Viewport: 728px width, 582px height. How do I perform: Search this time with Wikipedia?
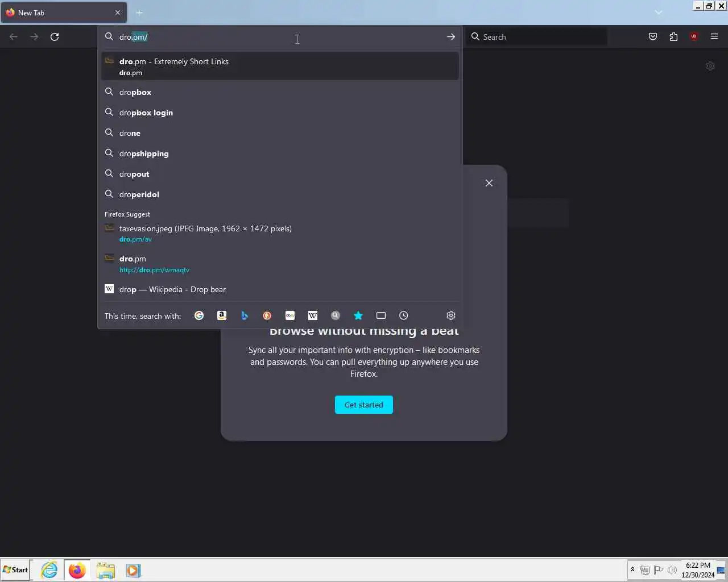pyautogui.click(x=313, y=315)
